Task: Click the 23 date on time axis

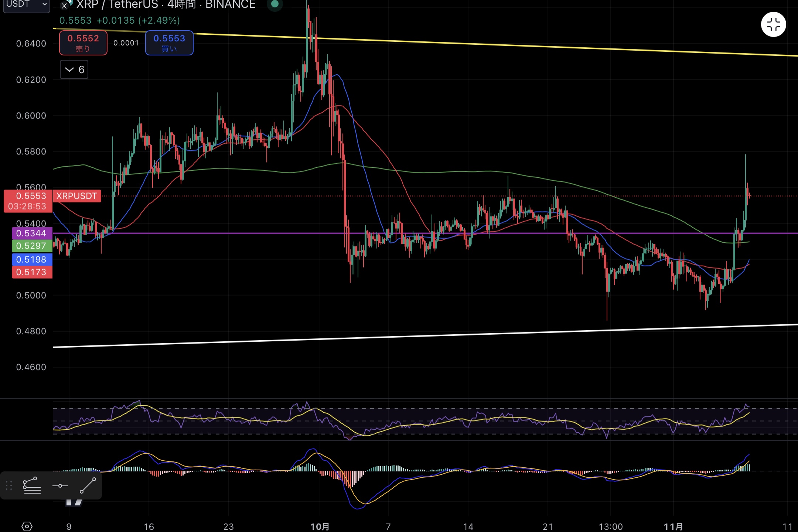Action: (229, 526)
